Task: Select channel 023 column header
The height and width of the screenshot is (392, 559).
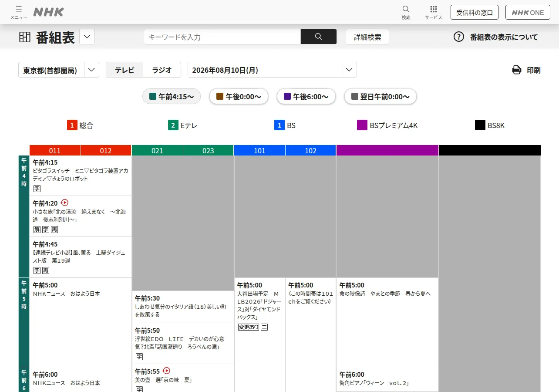Action: tap(208, 150)
